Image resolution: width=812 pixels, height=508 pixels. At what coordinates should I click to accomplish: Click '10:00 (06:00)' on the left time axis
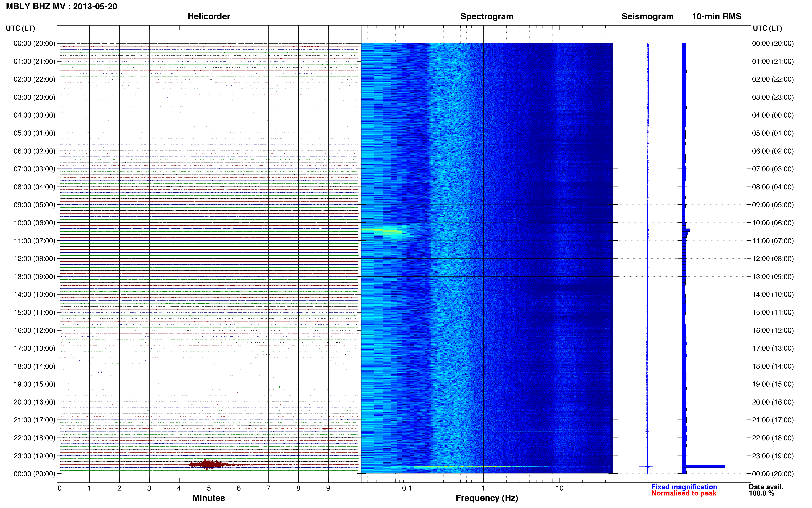[34, 223]
